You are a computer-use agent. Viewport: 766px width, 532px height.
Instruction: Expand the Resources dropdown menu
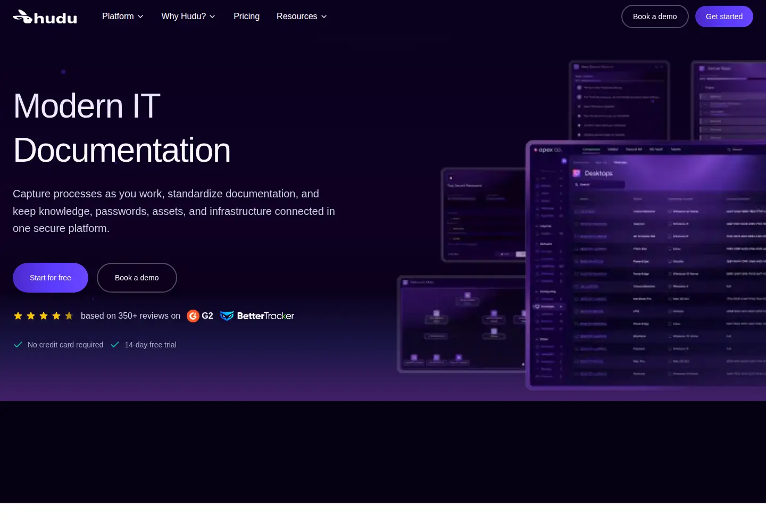302,16
